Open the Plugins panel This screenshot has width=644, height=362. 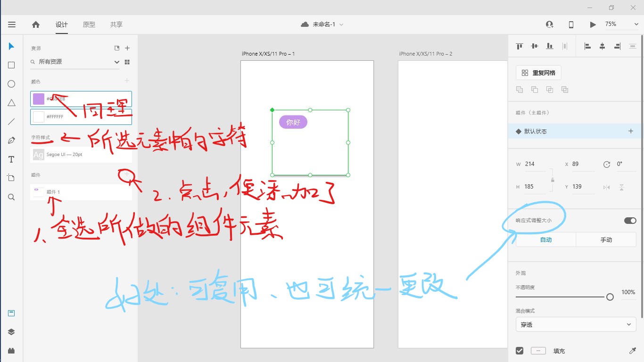click(x=11, y=351)
